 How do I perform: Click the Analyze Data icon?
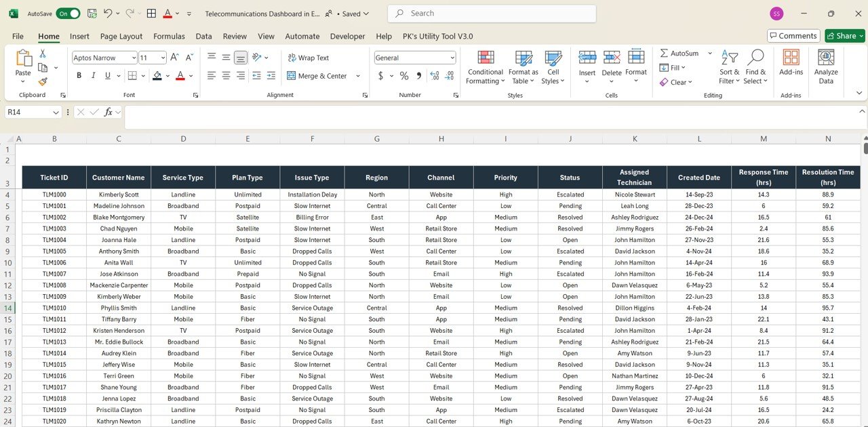click(x=826, y=58)
